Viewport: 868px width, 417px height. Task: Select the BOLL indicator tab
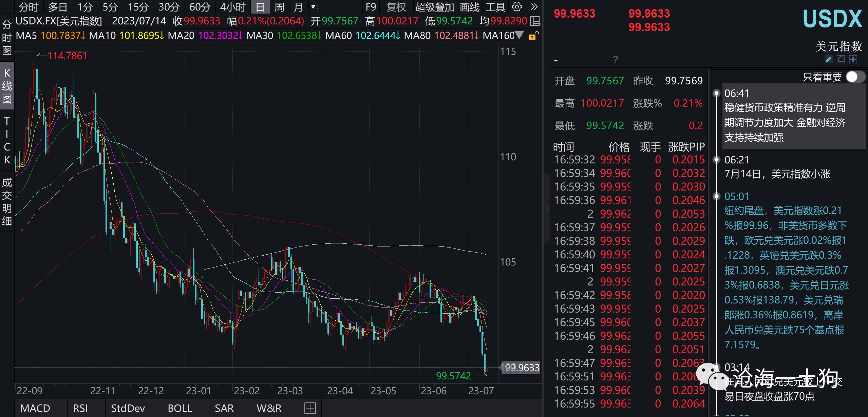[180, 408]
